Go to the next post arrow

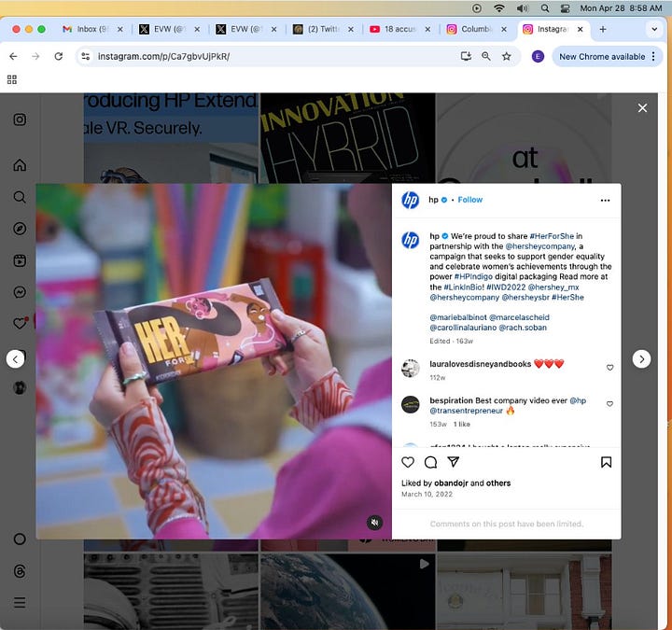pos(641,359)
